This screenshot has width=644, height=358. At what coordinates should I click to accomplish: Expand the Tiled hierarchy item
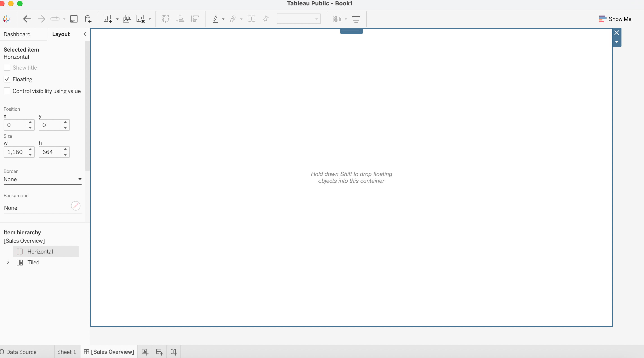pos(8,262)
